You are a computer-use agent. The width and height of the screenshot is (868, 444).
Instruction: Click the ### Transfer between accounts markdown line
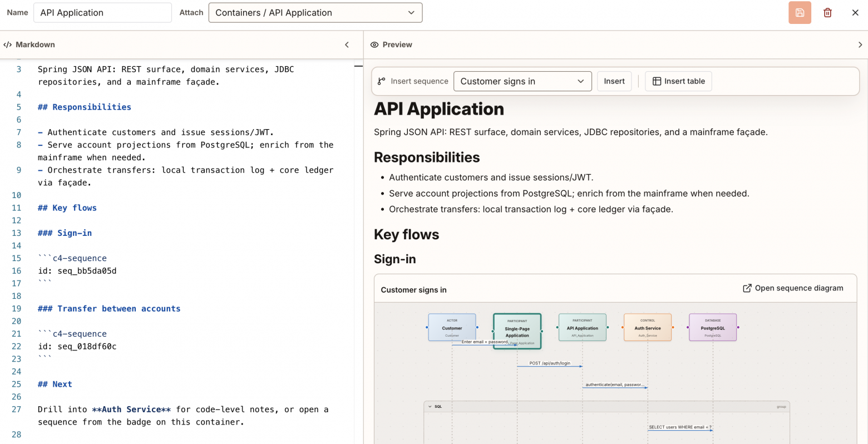pos(109,309)
